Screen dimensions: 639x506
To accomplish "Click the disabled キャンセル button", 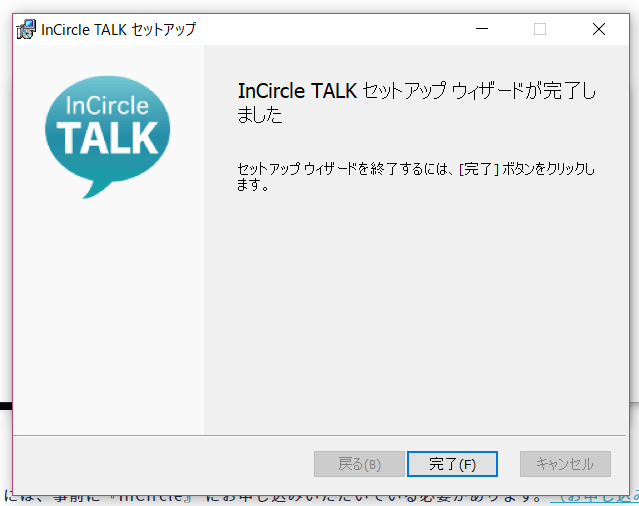I will point(565,464).
